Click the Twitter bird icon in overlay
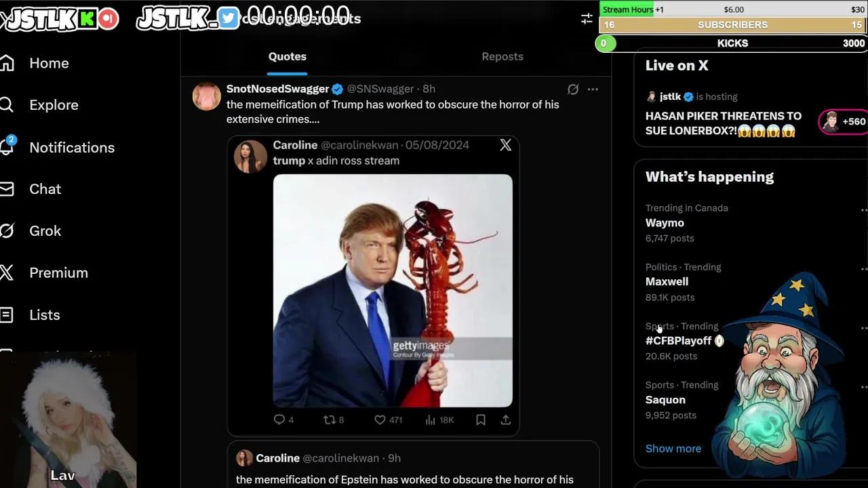868x488 pixels. (x=229, y=19)
